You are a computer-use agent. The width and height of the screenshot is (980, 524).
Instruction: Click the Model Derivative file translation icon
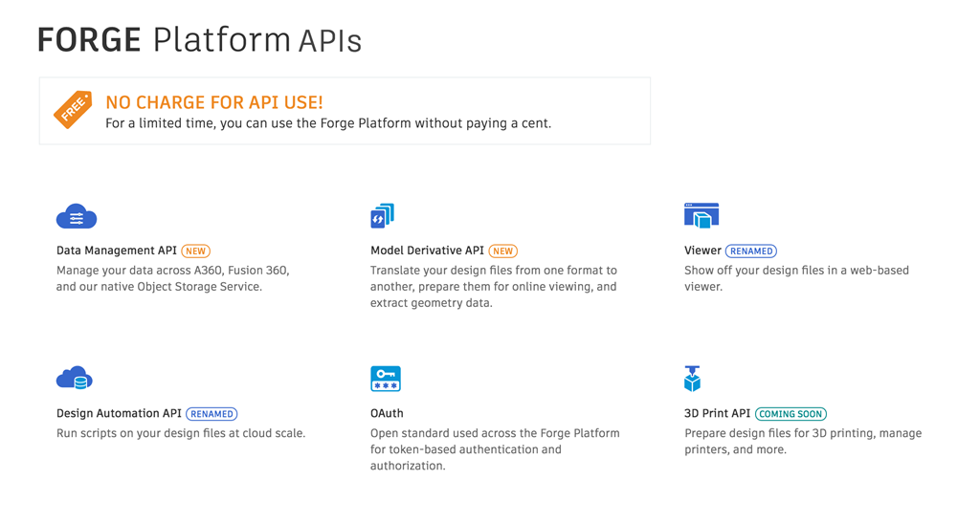click(382, 216)
